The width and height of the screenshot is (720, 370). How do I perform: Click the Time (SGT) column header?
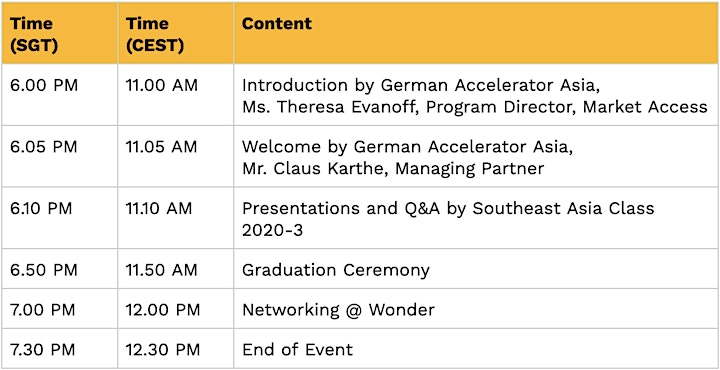tap(59, 33)
